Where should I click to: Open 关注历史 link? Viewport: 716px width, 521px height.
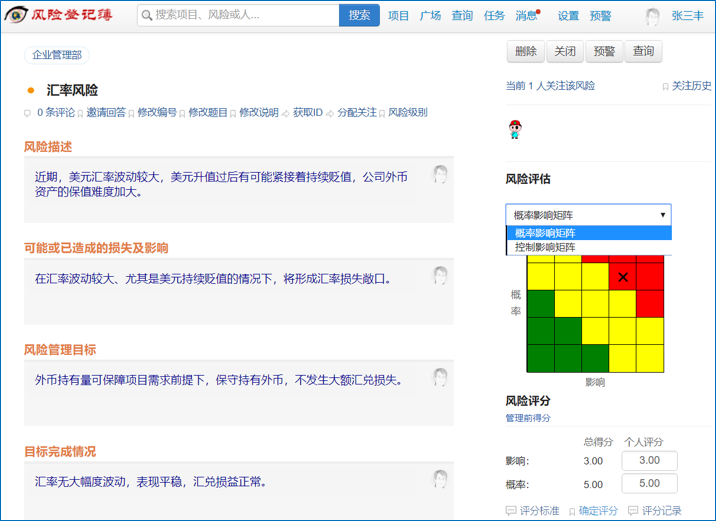(x=691, y=86)
